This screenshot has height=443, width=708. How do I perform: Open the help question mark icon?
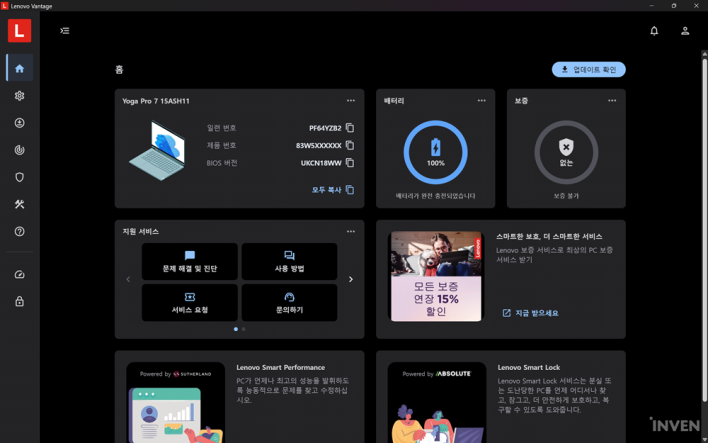(19, 231)
